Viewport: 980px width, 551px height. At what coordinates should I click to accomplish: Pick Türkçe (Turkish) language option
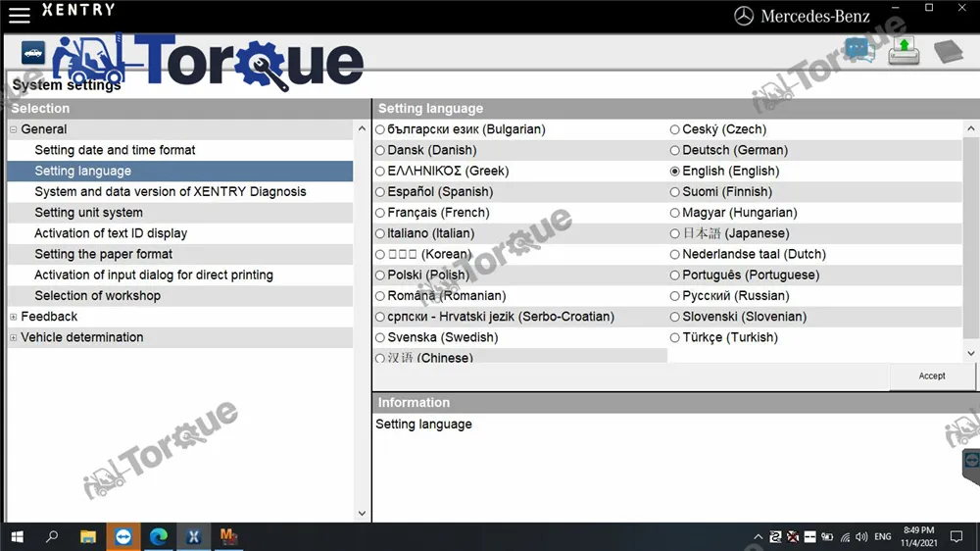tap(674, 337)
